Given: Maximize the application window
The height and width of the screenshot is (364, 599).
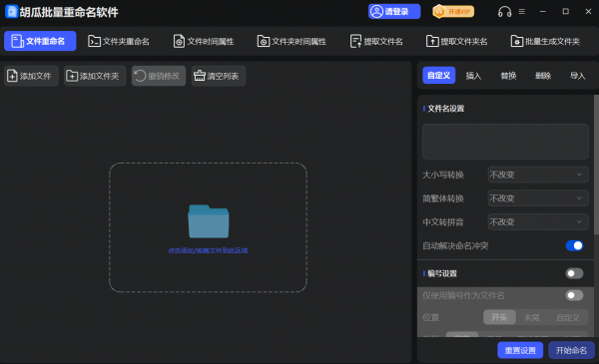Looking at the screenshot, I should [x=565, y=11].
